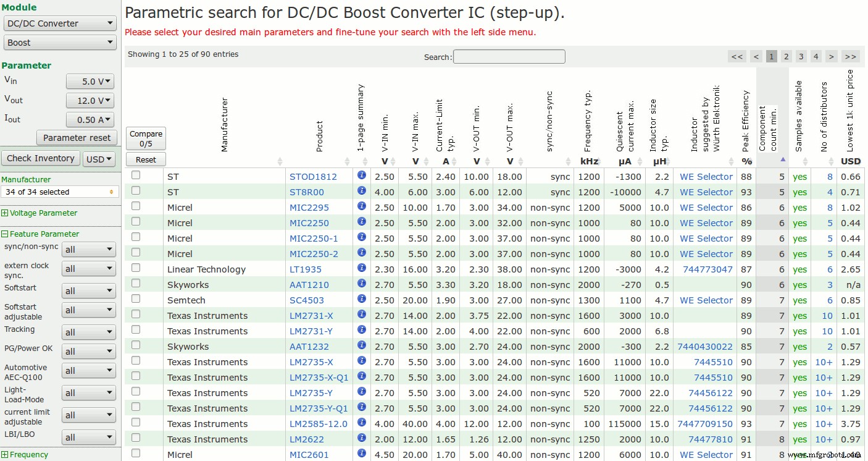The image size is (868, 461).
Task: Open the MIC2250-1 product link
Action: tap(314, 239)
